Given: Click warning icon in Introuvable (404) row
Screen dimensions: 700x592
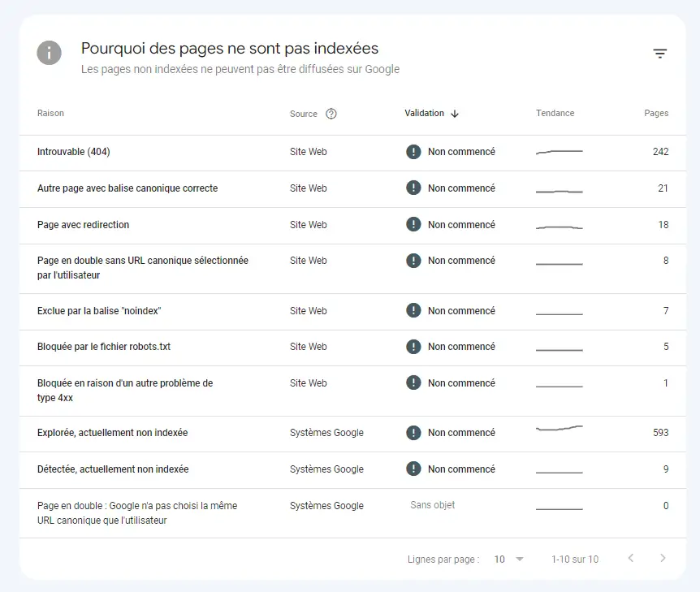Looking at the screenshot, I should 413,152.
